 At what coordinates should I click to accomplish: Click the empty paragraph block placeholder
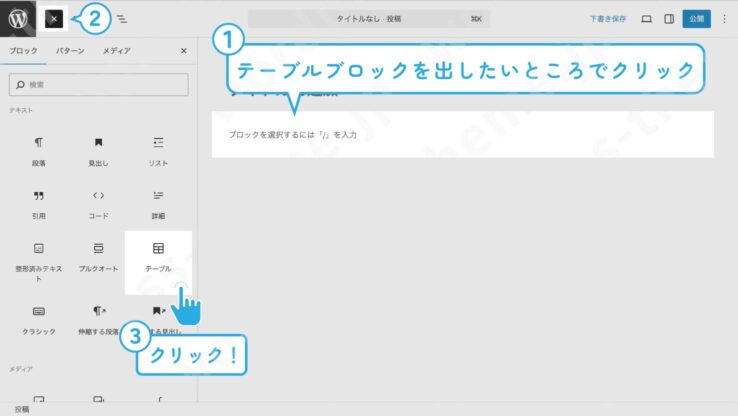pos(463,135)
